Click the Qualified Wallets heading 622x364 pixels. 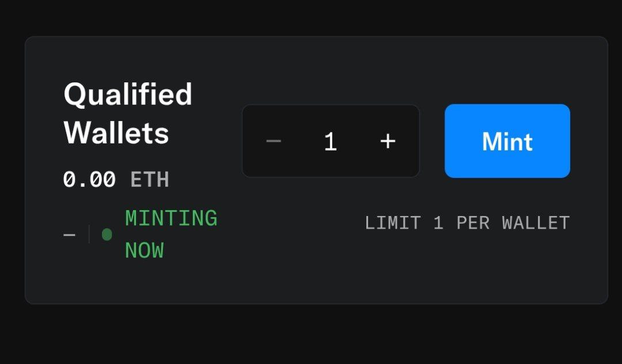[127, 113]
